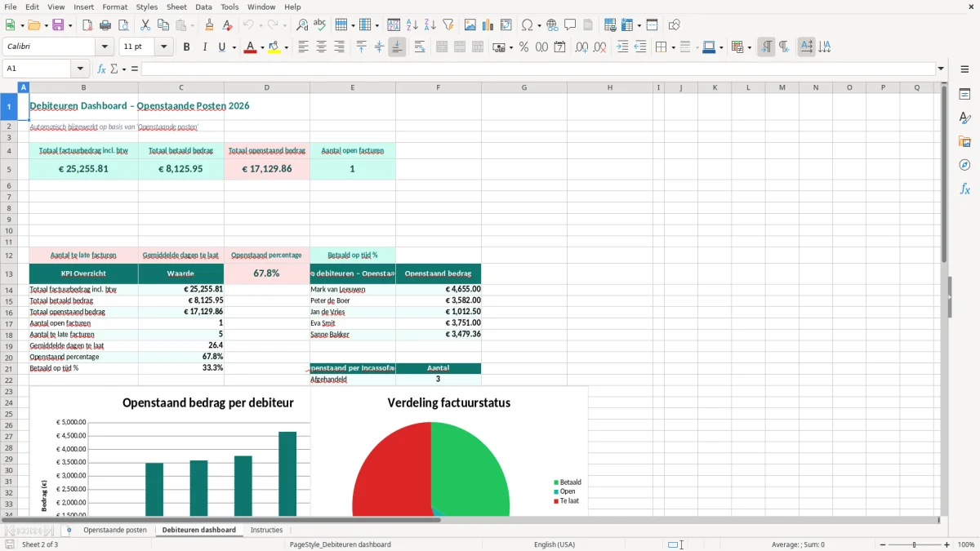Viewport: 980px width, 551px height.
Task: Adjust the zoom slider handle
Action: pos(915,544)
